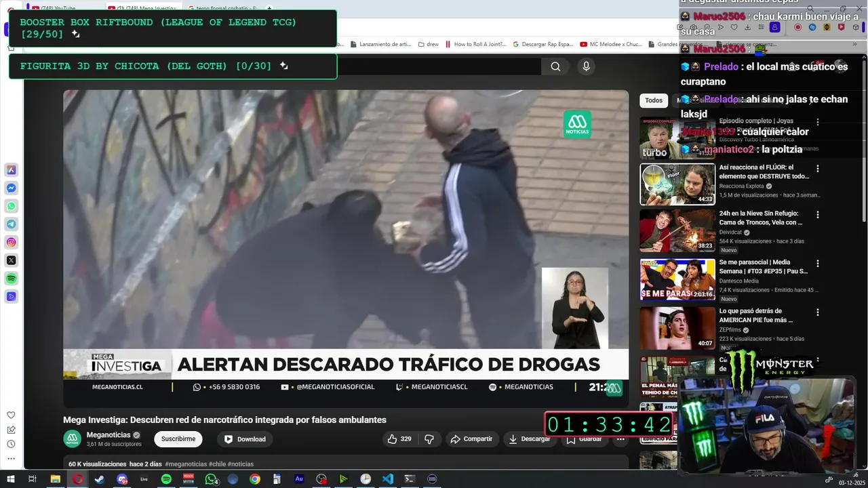
Task: Open options for the AMERICAN PIE video
Action: click(x=817, y=312)
